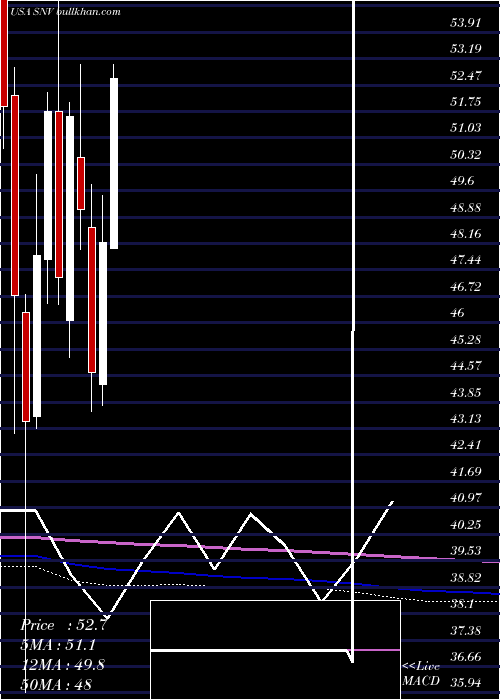Click the MACD indicator box at bottom
This screenshot has height=700, width=500.
[275, 650]
